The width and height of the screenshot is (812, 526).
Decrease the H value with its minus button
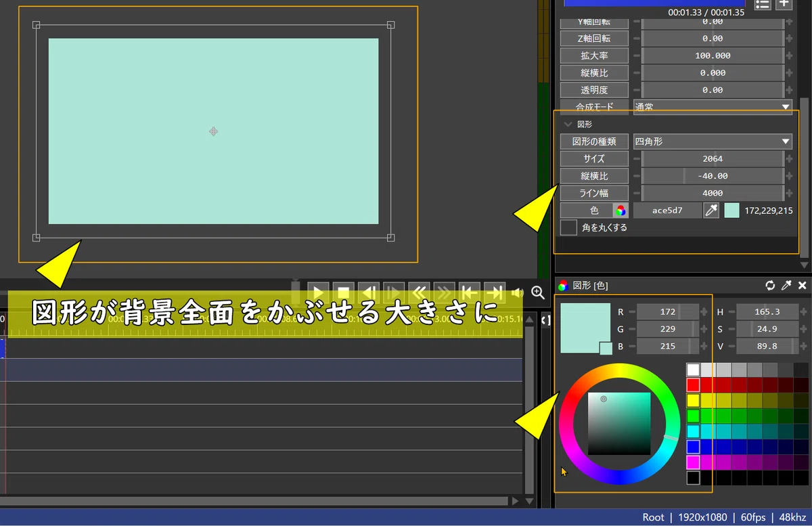[x=731, y=311]
